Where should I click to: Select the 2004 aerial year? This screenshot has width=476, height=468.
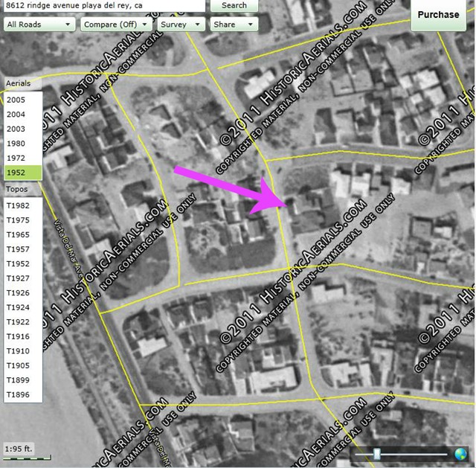point(23,114)
